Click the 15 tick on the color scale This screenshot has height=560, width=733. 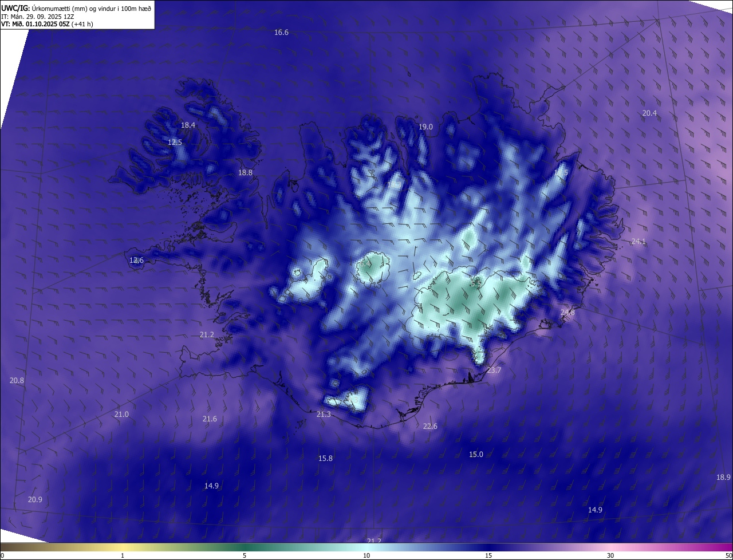click(x=488, y=555)
